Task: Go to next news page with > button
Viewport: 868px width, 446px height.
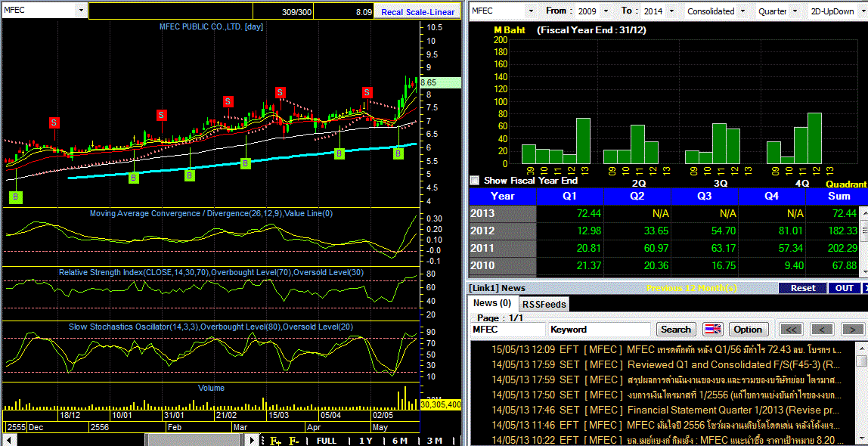Action: point(853,330)
